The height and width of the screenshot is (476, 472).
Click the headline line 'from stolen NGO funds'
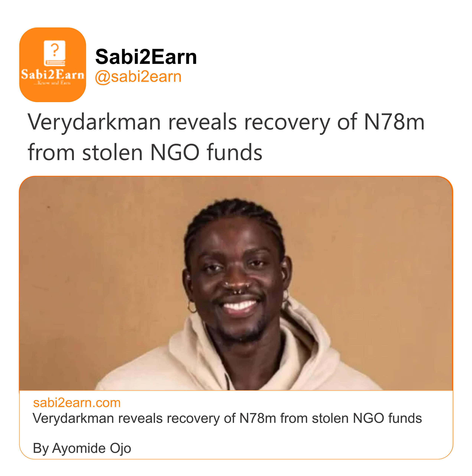(145, 152)
